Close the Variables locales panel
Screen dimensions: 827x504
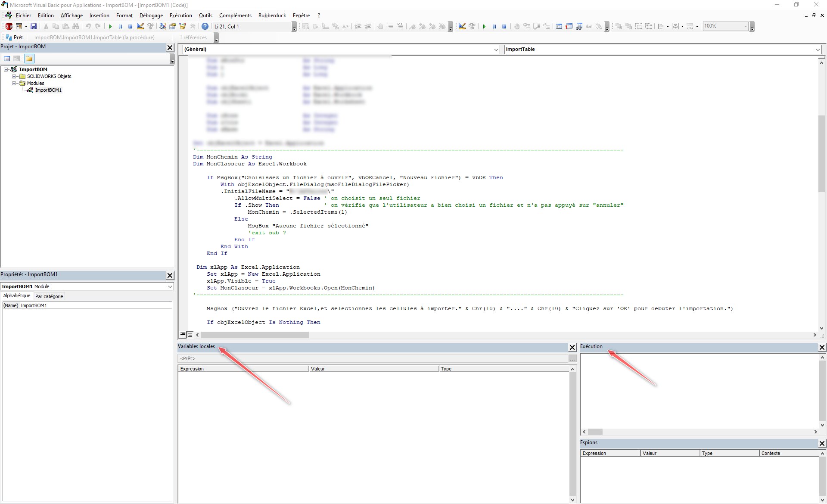coord(572,347)
